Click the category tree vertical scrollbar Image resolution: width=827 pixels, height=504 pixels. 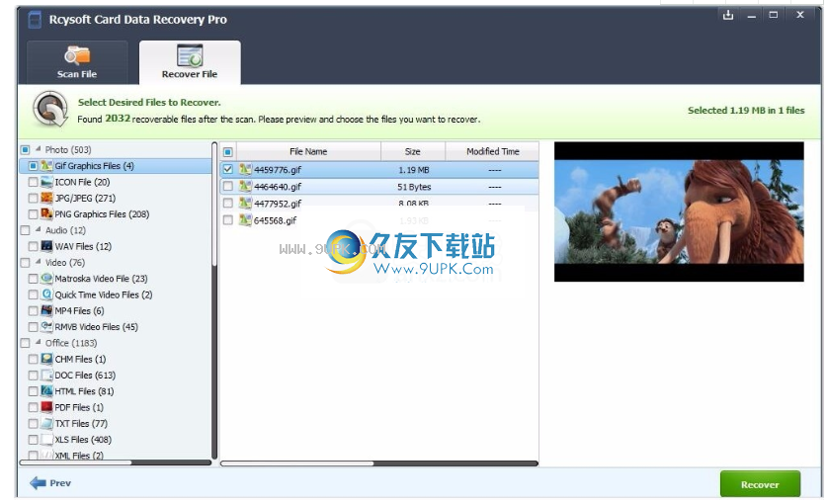[214, 300]
